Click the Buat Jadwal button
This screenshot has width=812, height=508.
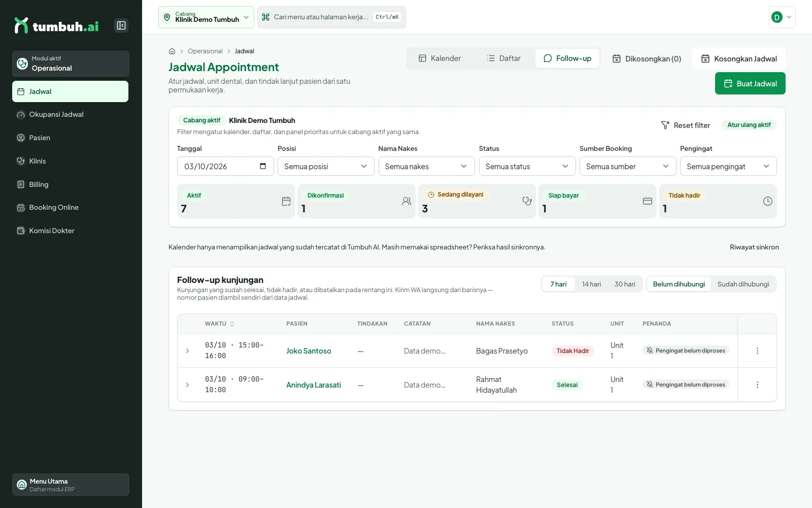click(750, 83)
